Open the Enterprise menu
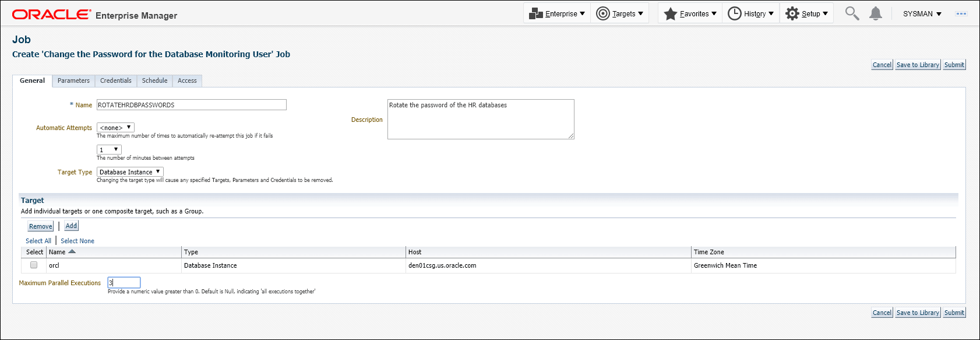 (557, 13)
